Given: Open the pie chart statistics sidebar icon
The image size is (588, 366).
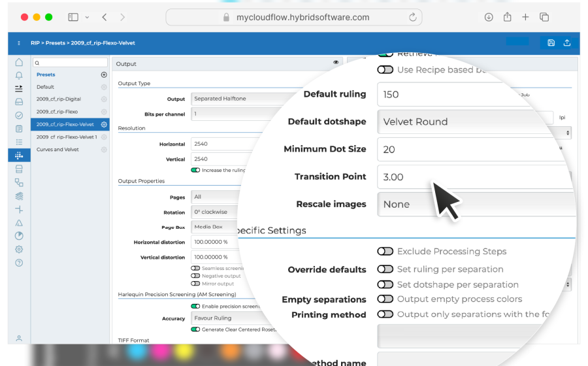Looking at the screenshot, I should 19,236.
